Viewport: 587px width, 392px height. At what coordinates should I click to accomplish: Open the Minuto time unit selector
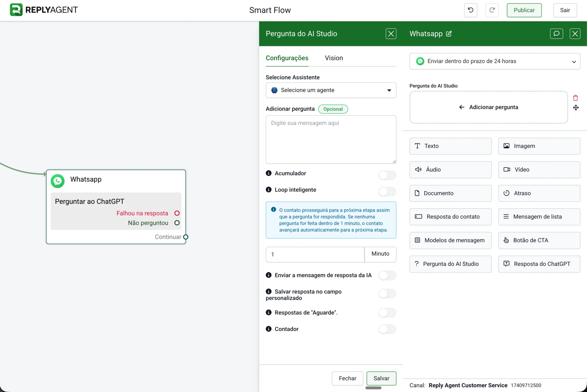coord(380,254)
